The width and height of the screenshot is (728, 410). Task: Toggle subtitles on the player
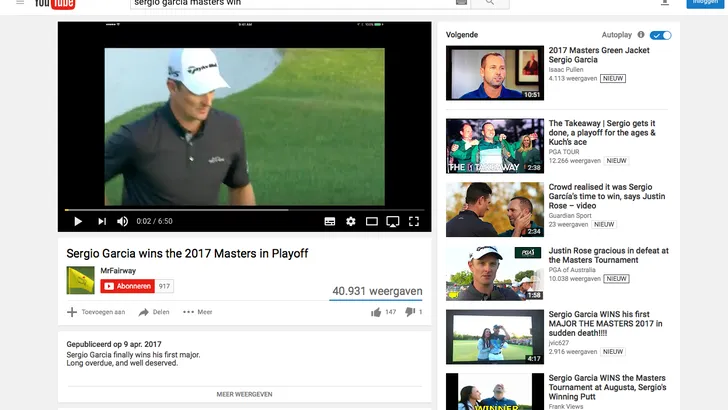tap(328, 221)
